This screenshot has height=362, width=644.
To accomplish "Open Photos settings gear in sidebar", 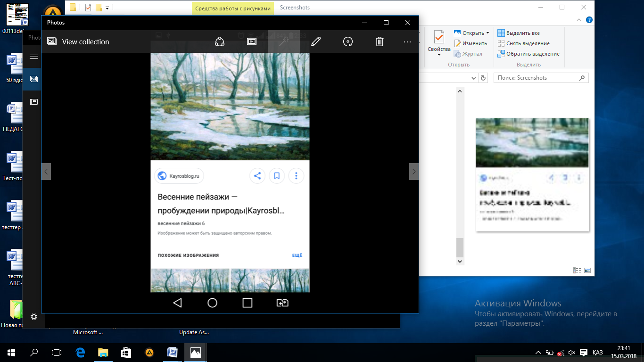I will point(34,317).
